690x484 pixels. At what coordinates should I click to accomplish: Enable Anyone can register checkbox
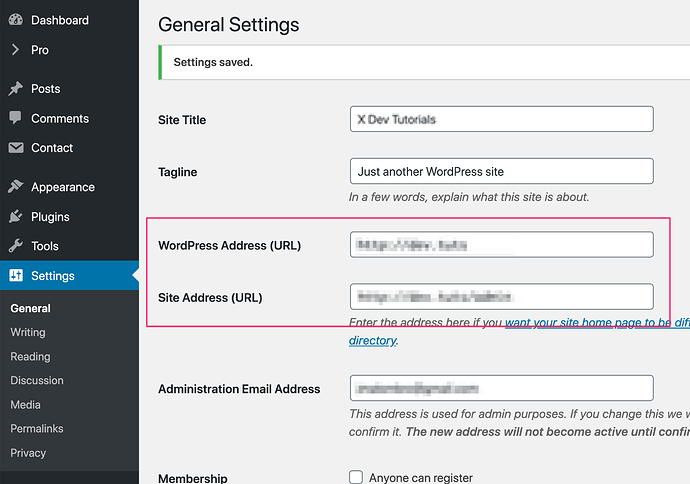pyautogui.click(x=356, y=477)
